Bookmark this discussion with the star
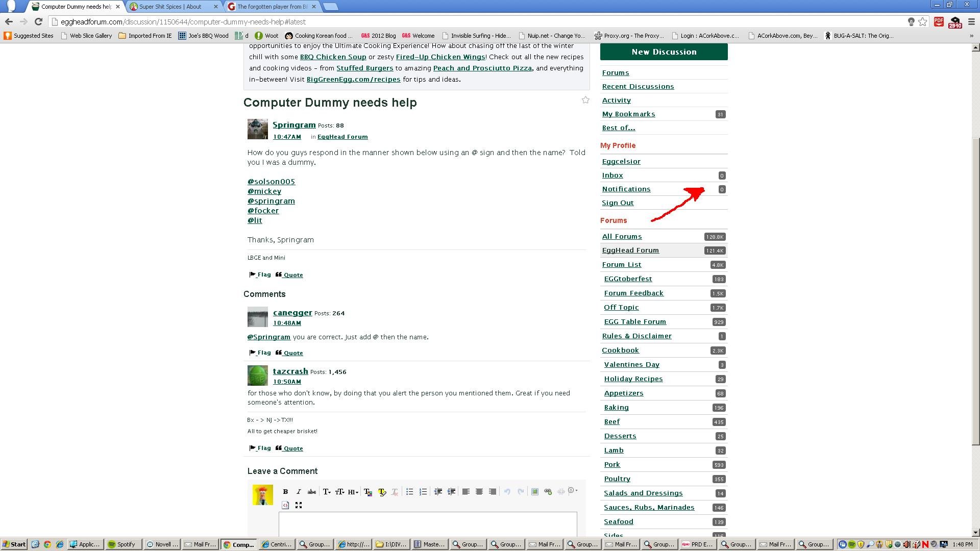980x551 pixels. point(585,101)
